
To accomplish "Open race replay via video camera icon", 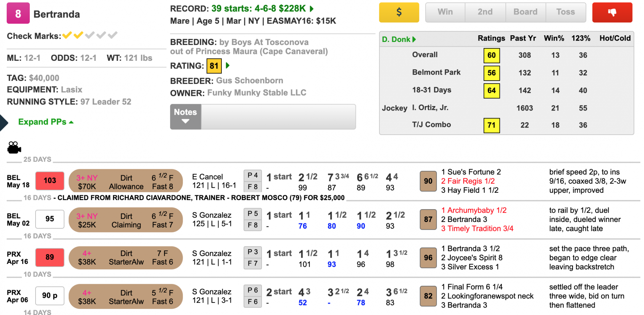I will coord(14,147).
